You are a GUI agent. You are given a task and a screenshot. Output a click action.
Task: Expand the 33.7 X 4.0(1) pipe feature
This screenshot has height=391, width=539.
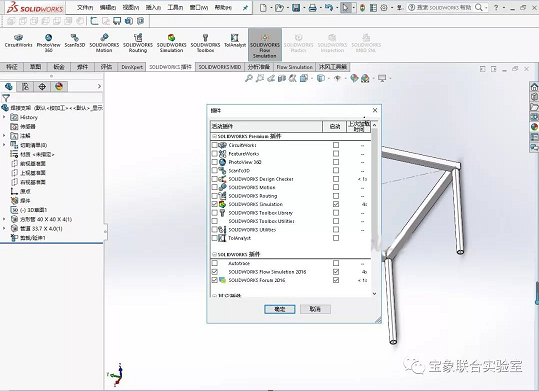(4, 228)
